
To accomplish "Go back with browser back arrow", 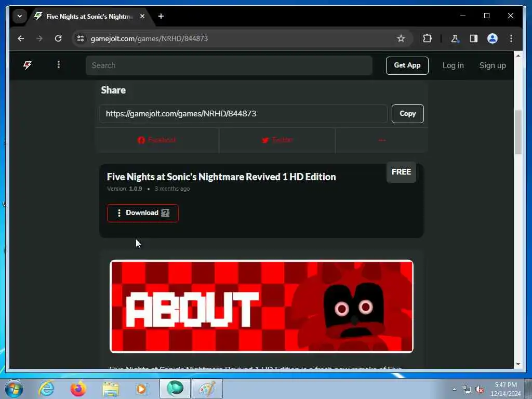I will [21, 38].
